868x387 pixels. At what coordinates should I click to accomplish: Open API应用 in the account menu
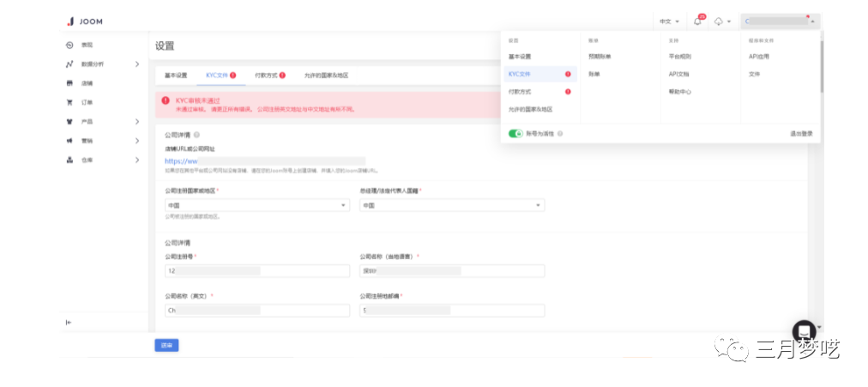[x=759, y=57]
